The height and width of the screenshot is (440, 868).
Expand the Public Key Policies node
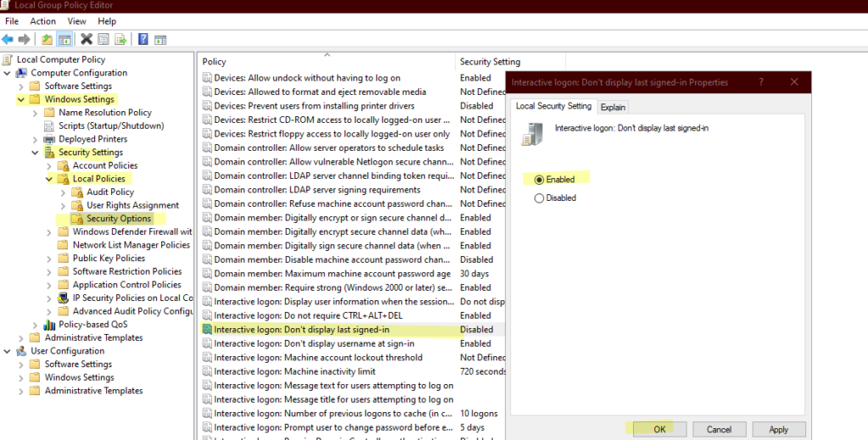click(x=49, y=259)
